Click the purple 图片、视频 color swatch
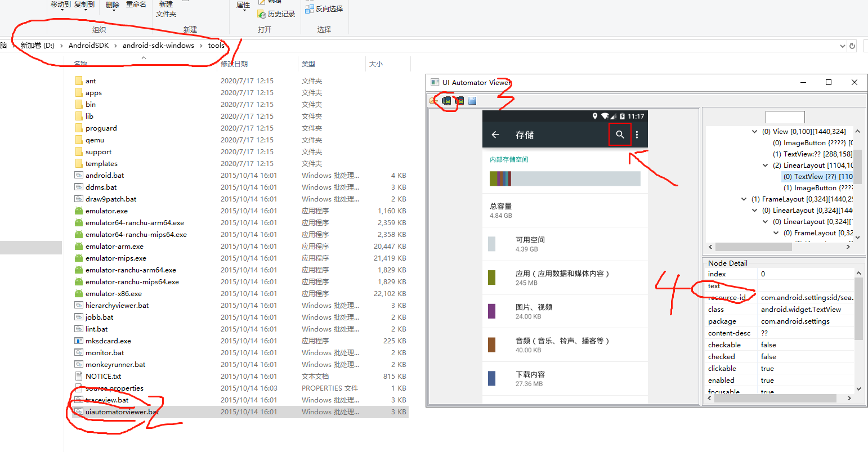Viewport: 868px width, 452px height. pos(491,311)
